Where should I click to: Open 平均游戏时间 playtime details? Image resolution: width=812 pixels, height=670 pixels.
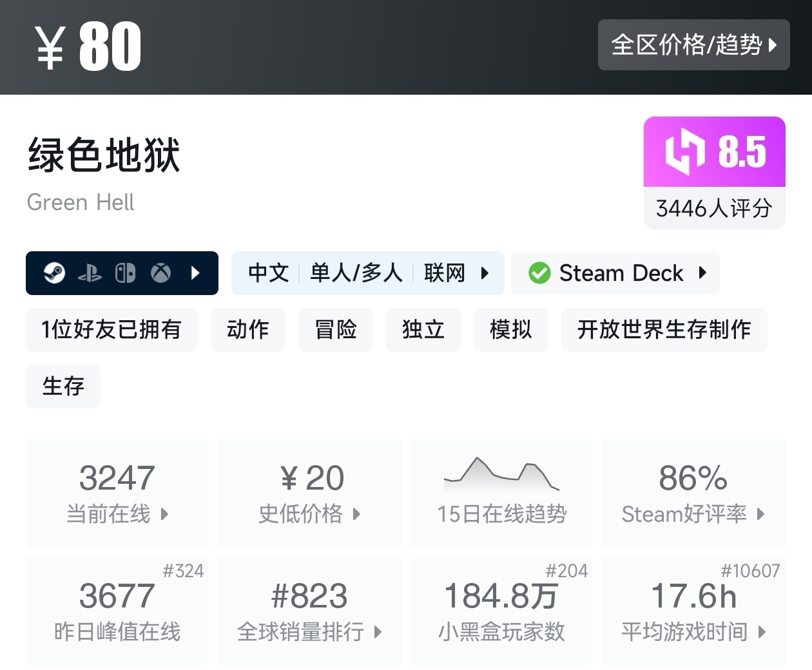click(x=693, y=611)
